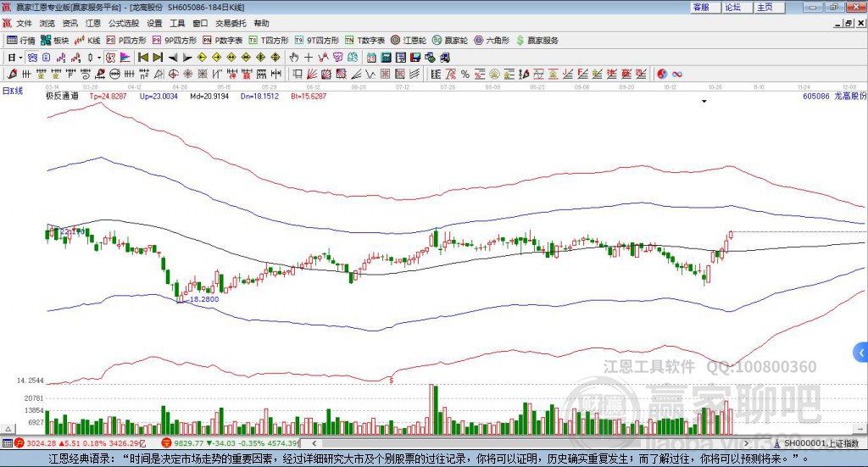Open the 六角形 hexagon tool

[492, 41]
